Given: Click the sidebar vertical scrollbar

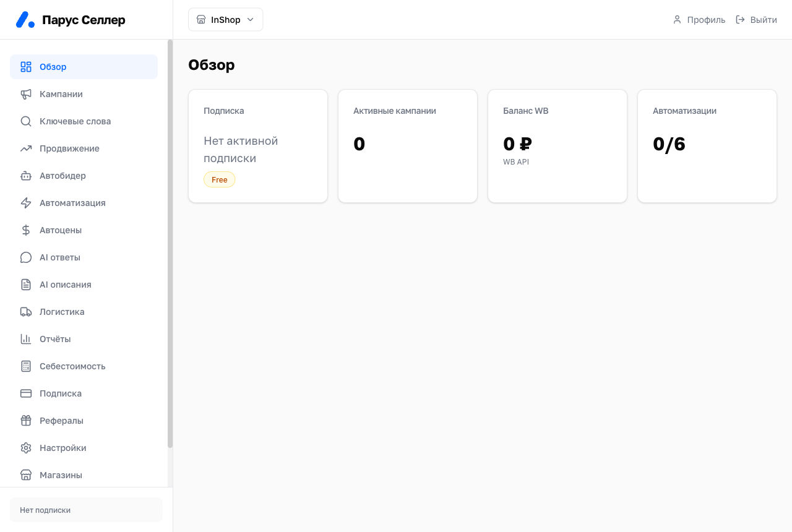Looking at the screenshot, I should (170, 244).
